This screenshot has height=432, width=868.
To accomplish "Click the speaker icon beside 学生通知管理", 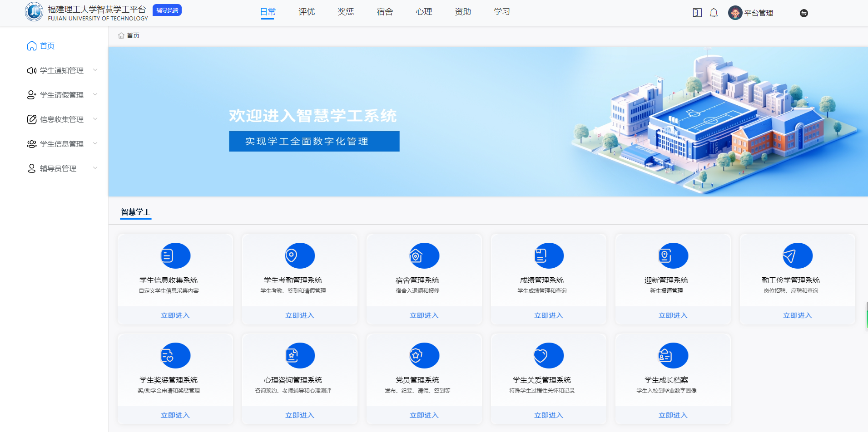I will click(31, 70).
